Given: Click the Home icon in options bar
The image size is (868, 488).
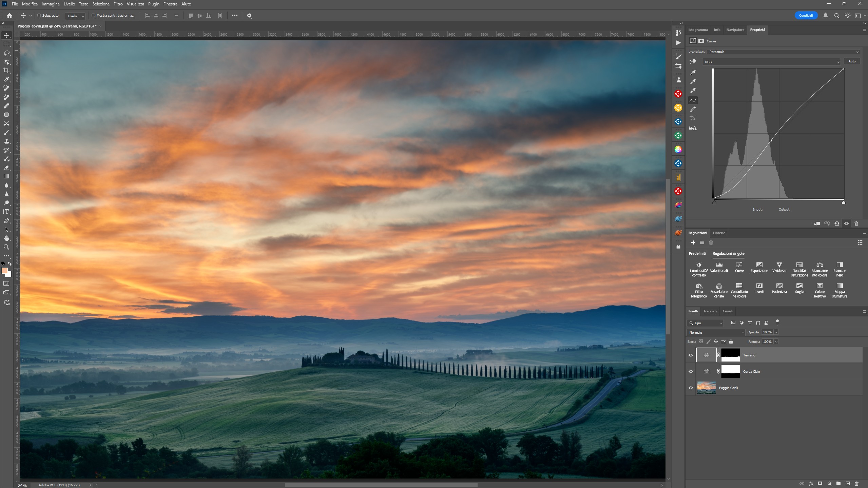Looking at the screenshot, I should tap(9, 16).
